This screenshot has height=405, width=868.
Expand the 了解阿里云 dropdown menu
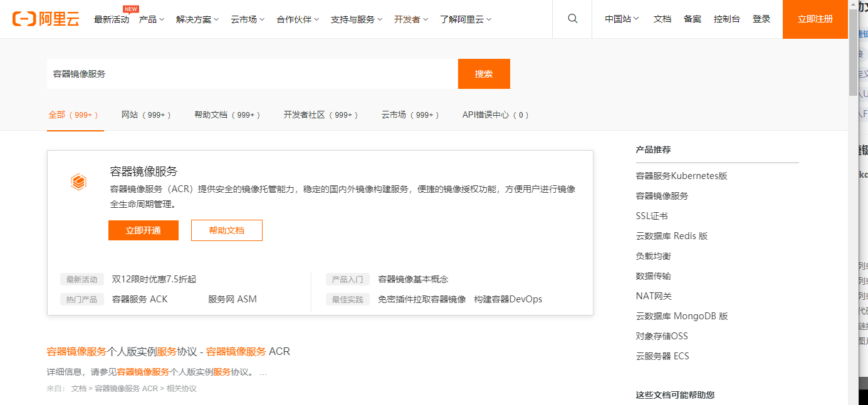[x=466, y=19]
